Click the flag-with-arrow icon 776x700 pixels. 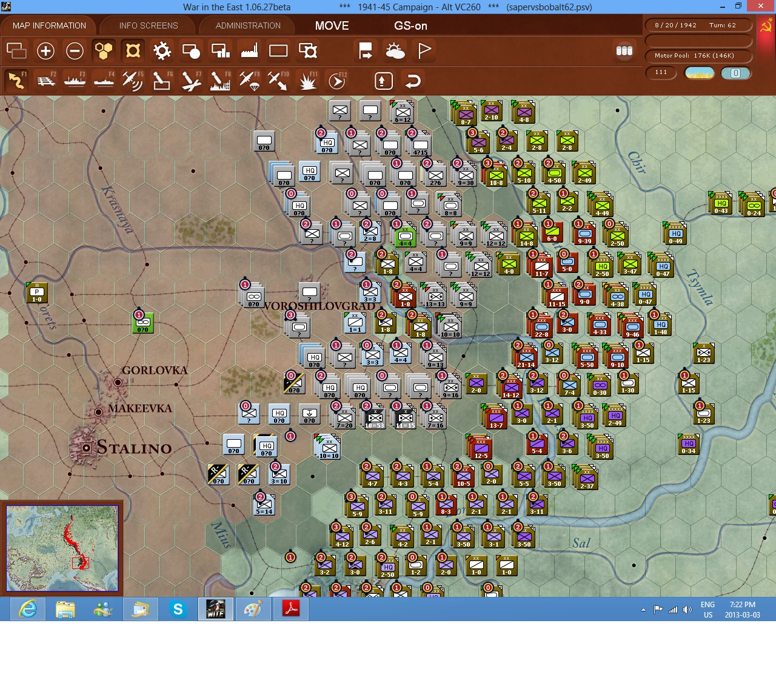366,50
